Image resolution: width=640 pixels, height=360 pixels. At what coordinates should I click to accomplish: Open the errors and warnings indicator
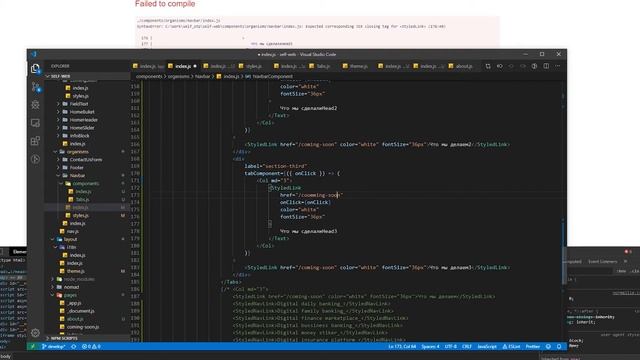(91, 347)
